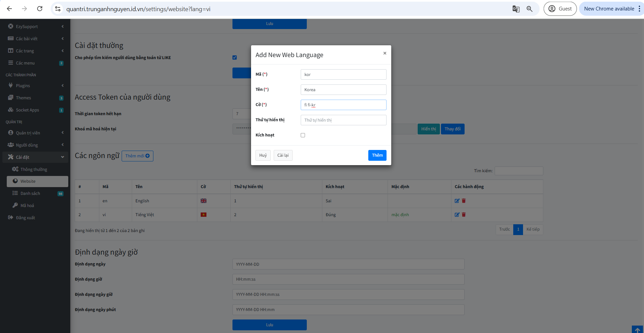This screenshot has height=333, width=644.
Task: Select page 1 in pagination
Action: (x=518, y=229)
